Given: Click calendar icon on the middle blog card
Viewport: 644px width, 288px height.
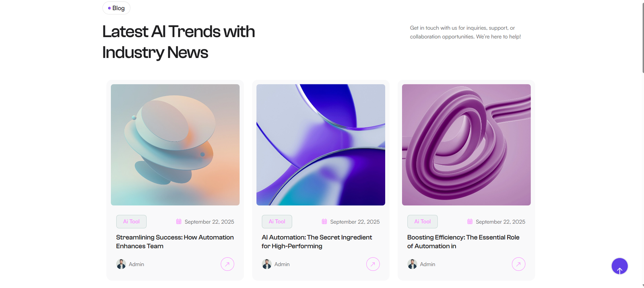Looking at the screenshot, I should [x=324, y=222].
